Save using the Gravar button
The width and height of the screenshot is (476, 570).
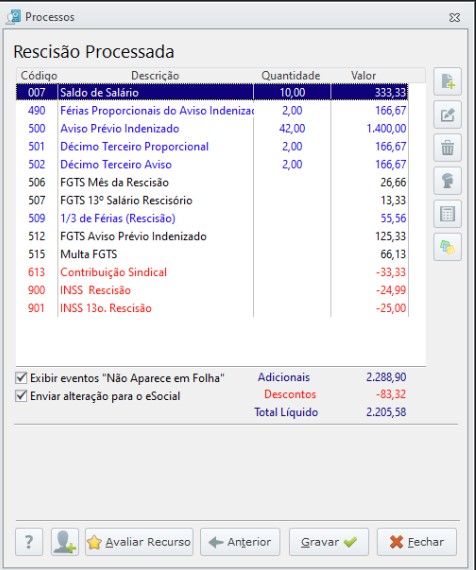click(x=329, y=542)
